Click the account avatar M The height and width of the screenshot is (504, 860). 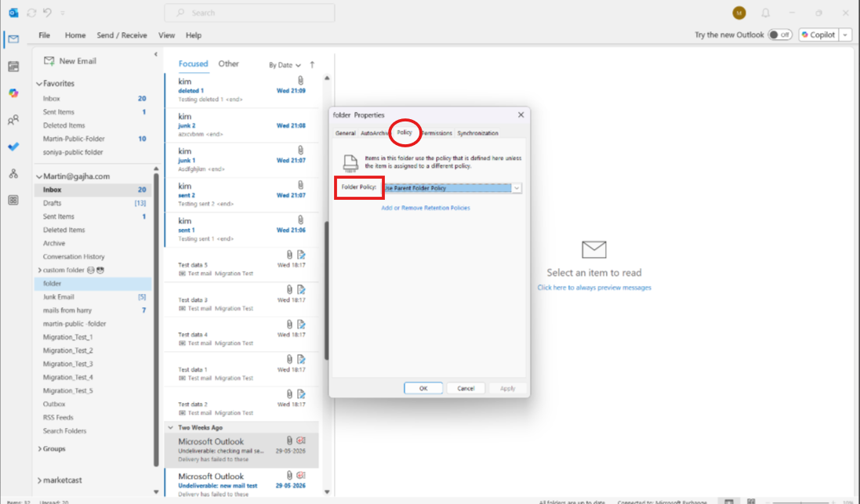(x=738, y=13)
